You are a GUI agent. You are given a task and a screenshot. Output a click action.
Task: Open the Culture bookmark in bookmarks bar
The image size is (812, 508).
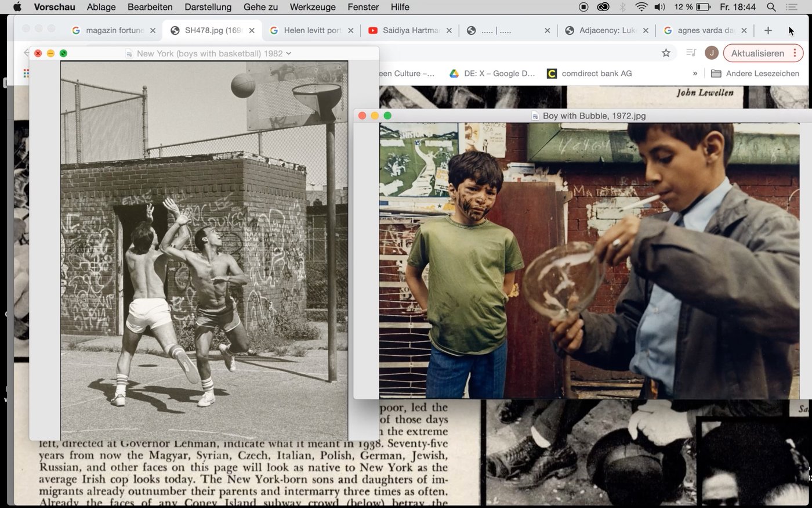[407, 73]
